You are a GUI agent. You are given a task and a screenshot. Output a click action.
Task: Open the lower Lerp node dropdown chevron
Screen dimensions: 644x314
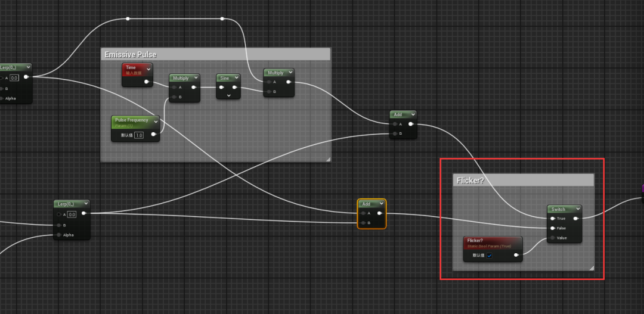tap(85, 204)
